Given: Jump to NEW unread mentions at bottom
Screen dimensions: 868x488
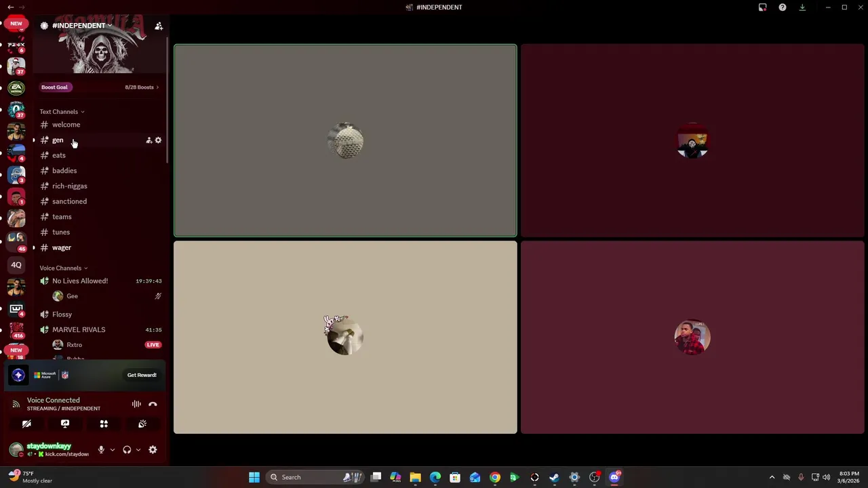Looking at the screenshot, I should point(16,350).
